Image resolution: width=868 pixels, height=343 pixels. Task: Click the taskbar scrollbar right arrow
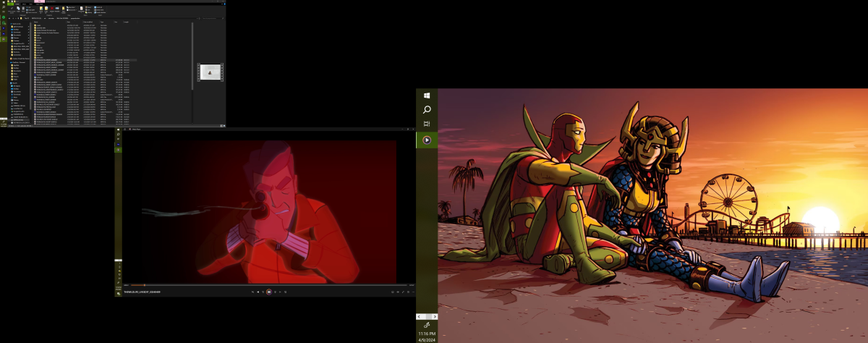pyautogui.click(x=434, y=316)
